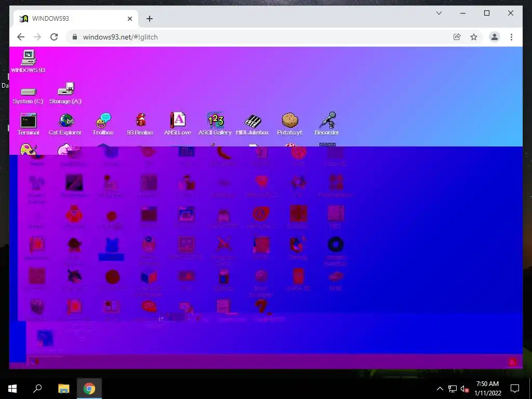Open the Chrome three-dot menu
Image resolution: width=532 pixels, height=399 pixels.
coord(511,37)
